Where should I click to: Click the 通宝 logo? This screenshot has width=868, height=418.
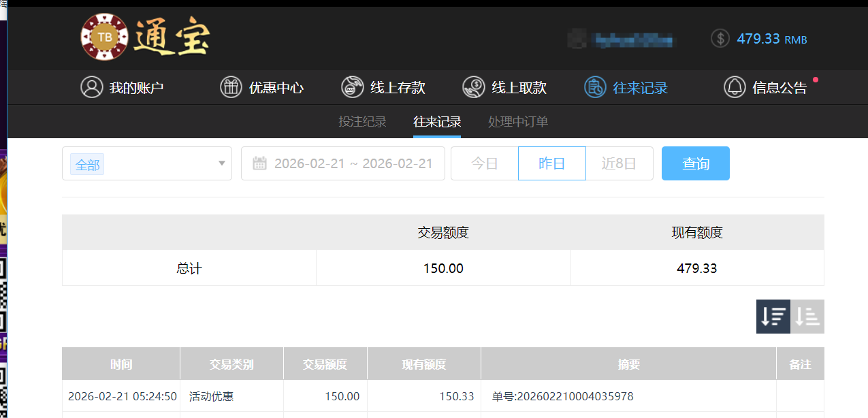[144, 37]
